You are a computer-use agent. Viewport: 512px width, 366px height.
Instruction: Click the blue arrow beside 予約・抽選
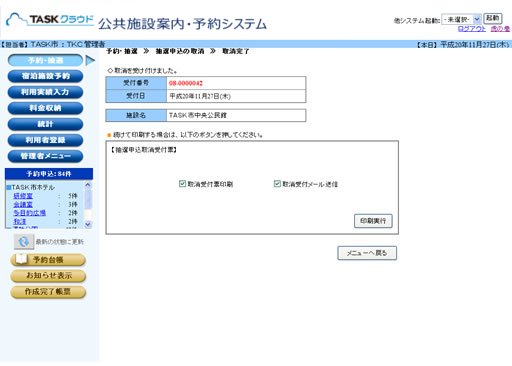(90, 60)
